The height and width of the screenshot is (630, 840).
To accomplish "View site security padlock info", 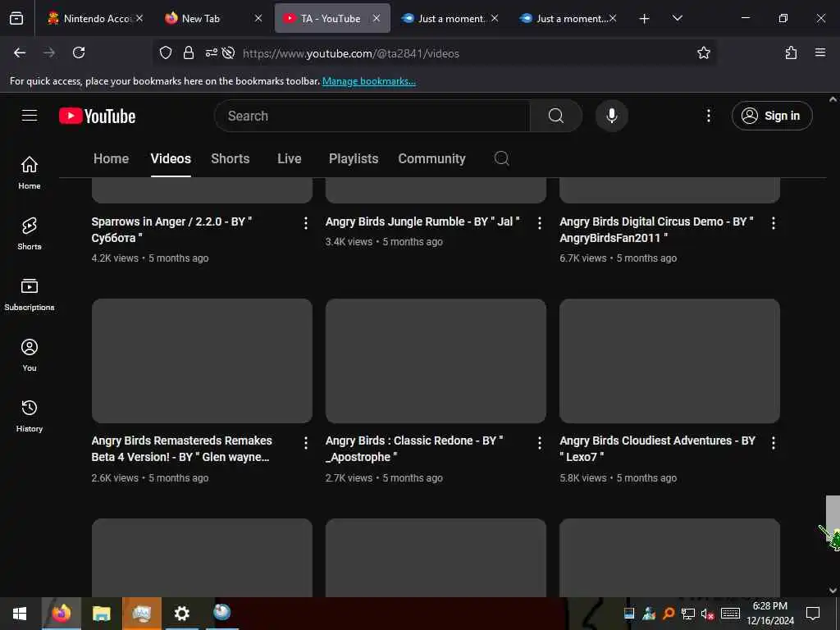I will pos(188,52).
